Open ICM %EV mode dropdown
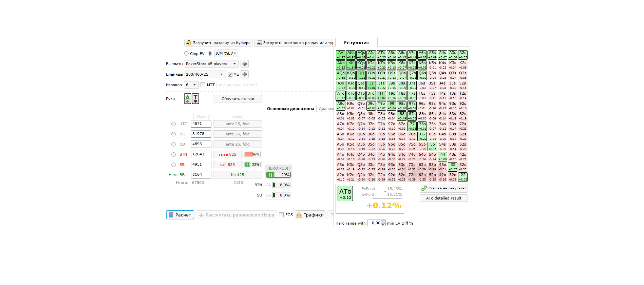The height and width of the screenshot is (285, 644). [227, 53]
